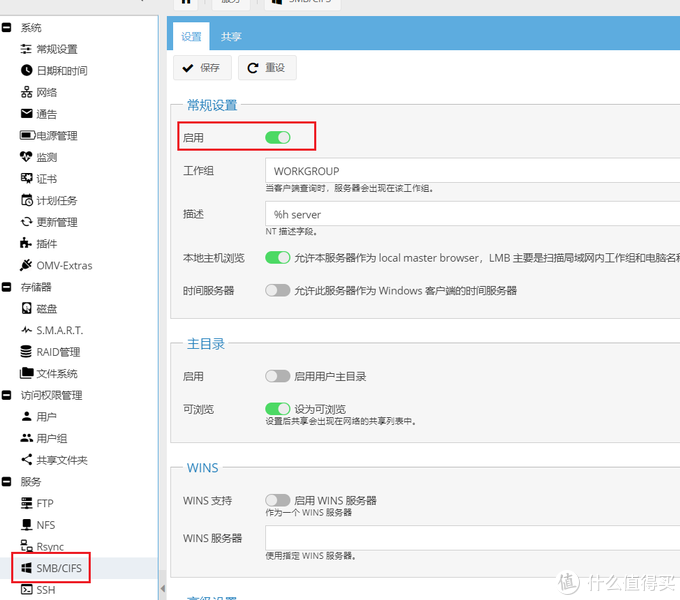Click the network icon beside 网络
This screenshot has width=680, height=600.
(x=26, y=92)
